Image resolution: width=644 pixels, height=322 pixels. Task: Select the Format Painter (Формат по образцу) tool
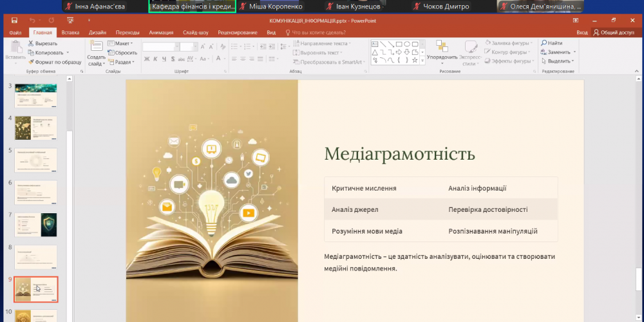(31, 62)
